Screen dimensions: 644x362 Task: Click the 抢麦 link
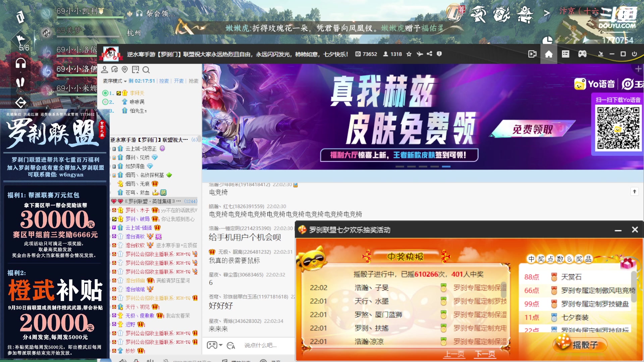coord(194,81)
